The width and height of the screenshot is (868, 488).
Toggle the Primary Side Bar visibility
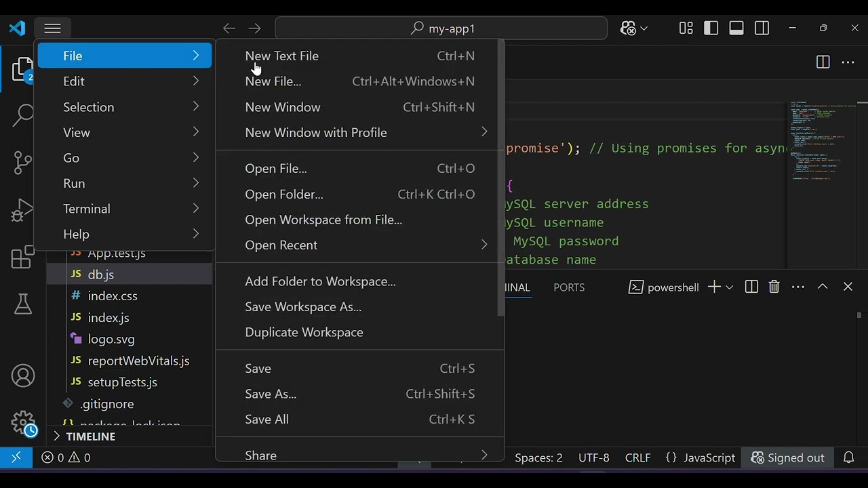[711, 28]
